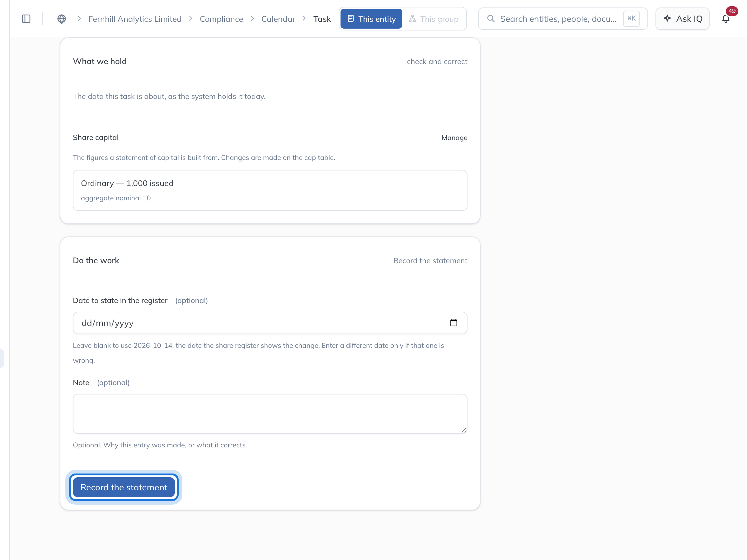
Task: Click Record the statement button
Action: 124,487
